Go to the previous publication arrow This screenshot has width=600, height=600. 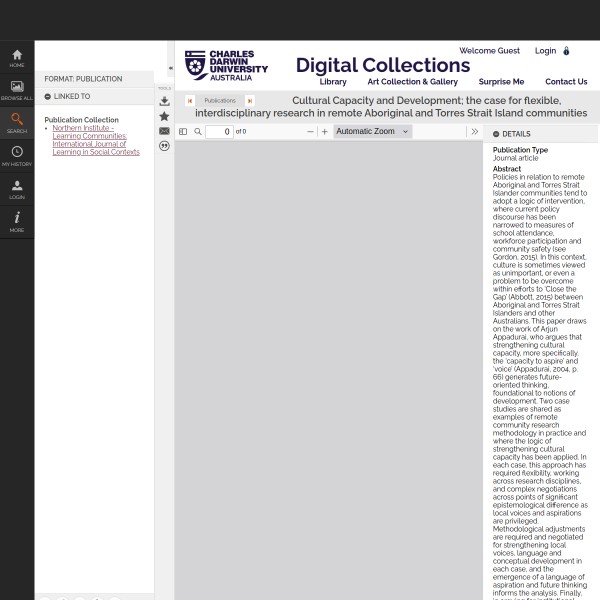pyautogui.click(x=190, y=101)
